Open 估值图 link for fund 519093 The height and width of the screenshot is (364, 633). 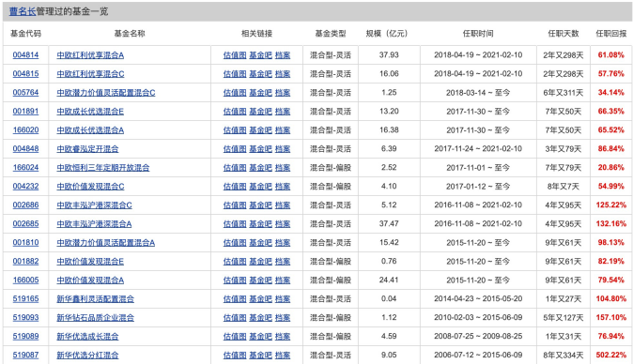(x=235, y=318)
